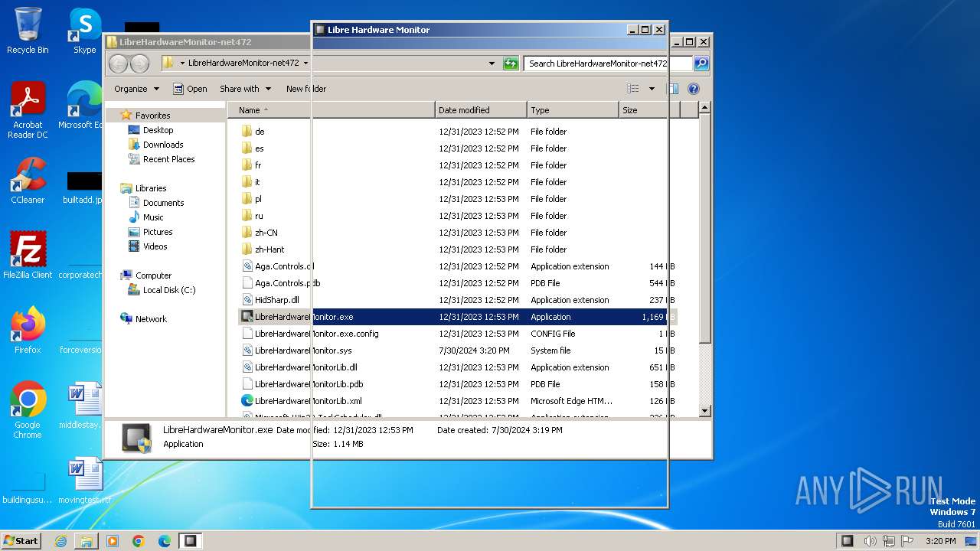Select the ru folder
Viewport: 980px width, 551px height.
tap(252, 216)
